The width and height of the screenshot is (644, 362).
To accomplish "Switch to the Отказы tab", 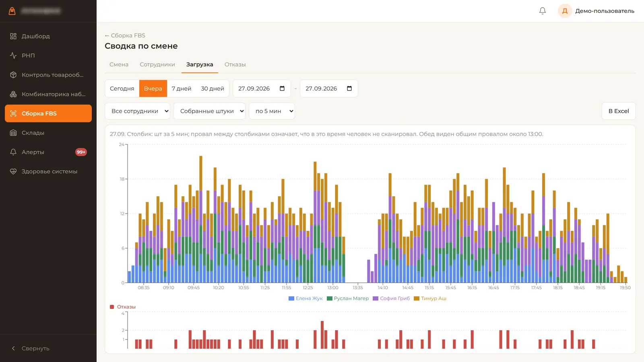I will tap(235, 64).
